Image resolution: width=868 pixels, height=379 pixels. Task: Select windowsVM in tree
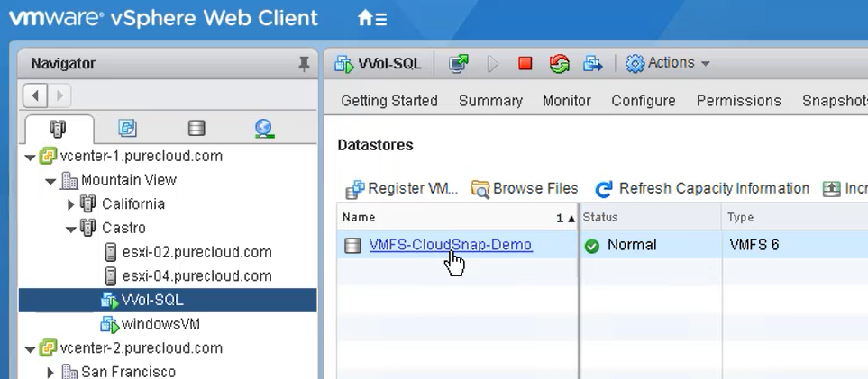160,324
